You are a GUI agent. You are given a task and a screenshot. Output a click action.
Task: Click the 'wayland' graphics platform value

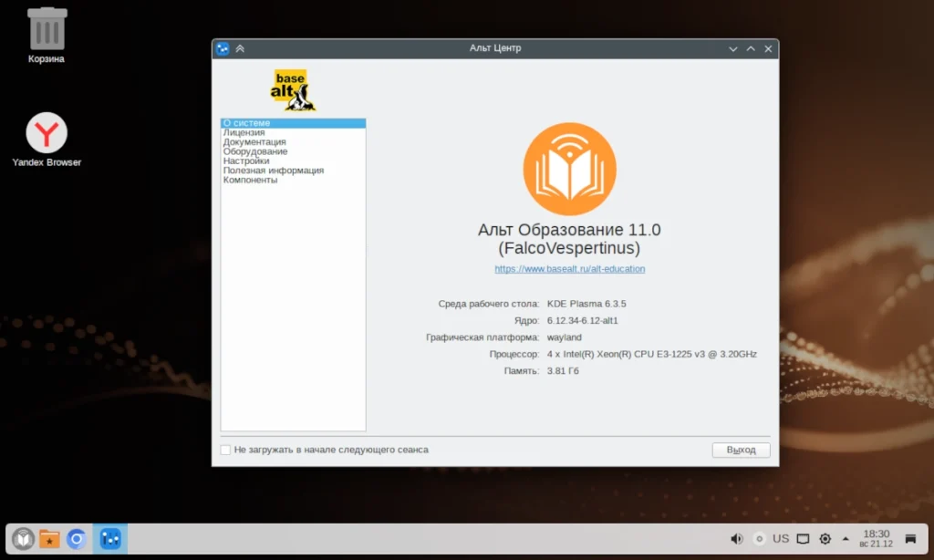pos(564,337)
